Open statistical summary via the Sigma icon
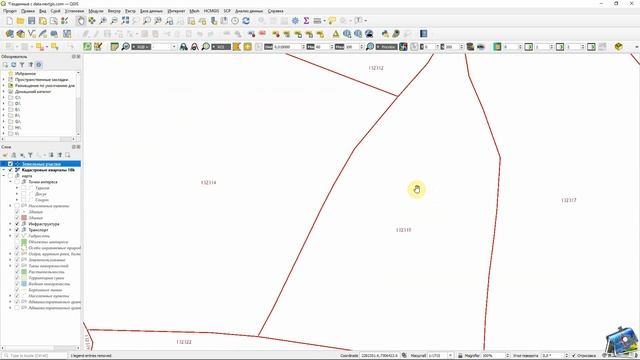The height and width of the screenshot is (360, 640). pyautogui.click(x=306, y=21)
